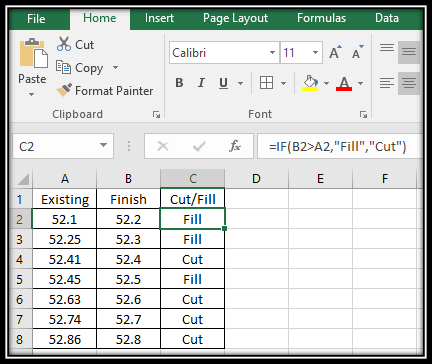Click cell containing 52.25

coord(65,239)
